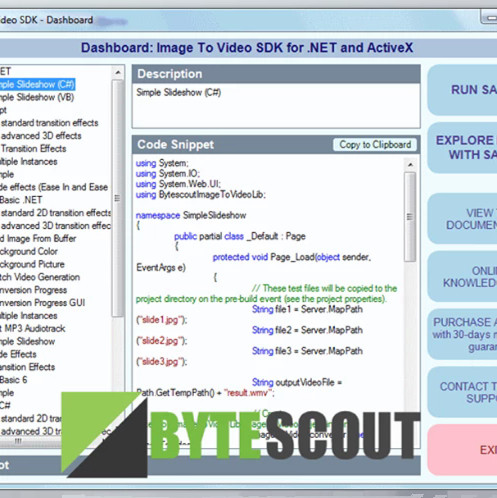Image resolution: width=497 pixels, height=498 pixels.
Task: Click the sample list scroll-up arrow
Action: 118,72
